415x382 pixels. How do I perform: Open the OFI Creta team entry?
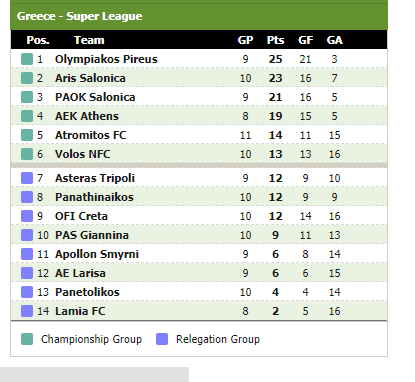81,216
